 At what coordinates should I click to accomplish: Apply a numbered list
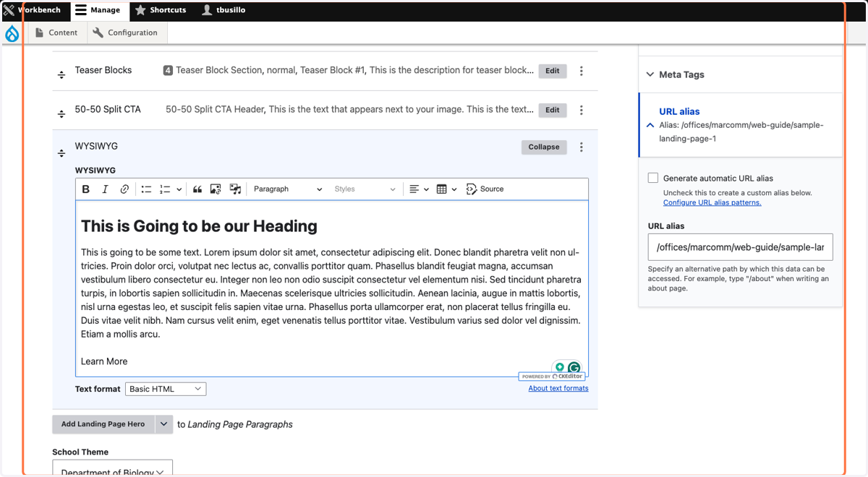[x=165, y=189]
